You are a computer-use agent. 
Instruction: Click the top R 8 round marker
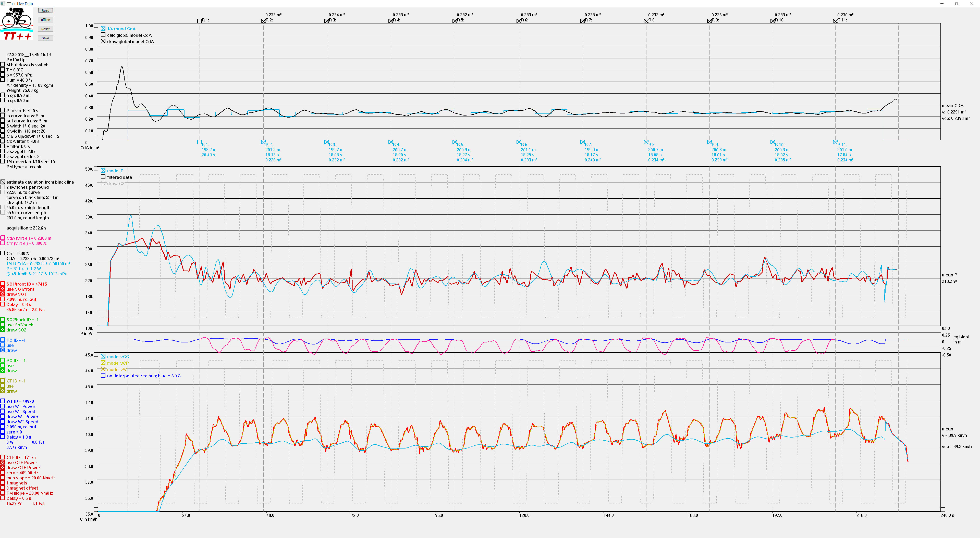click(x=646, y=21)
